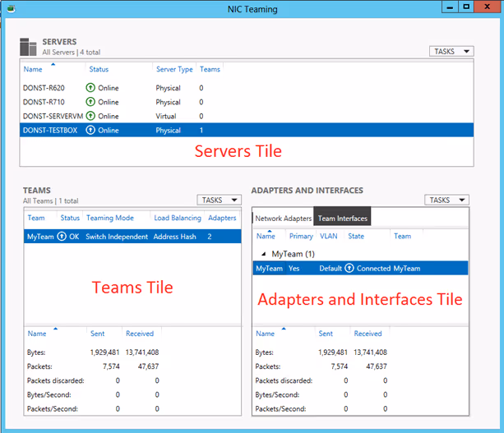The width and height of the screenshot is (504, 433).
Task: Select the DONST-R620 server row
Action: coord(247,88)
